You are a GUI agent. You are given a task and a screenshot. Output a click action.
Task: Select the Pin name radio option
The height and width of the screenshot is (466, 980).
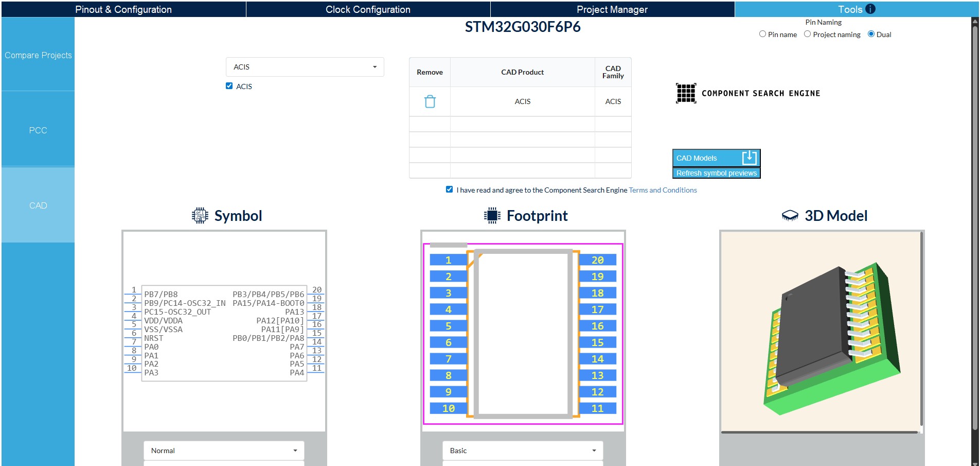pyautogui.click(x=762, y=34)
